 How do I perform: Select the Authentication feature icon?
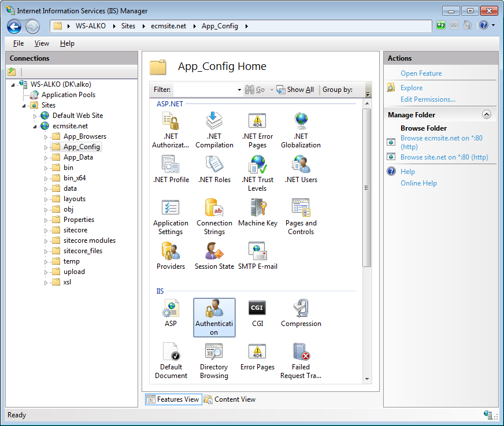coord(214,317)
